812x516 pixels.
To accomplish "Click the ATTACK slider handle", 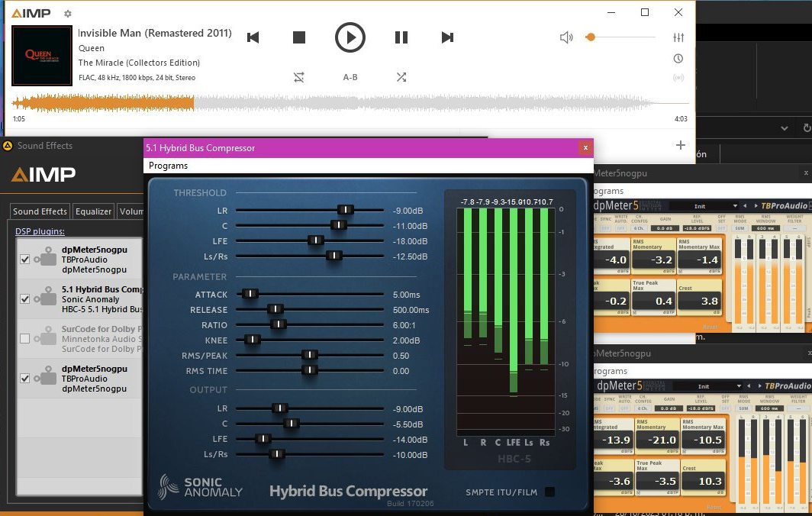I will pos(250,294).
